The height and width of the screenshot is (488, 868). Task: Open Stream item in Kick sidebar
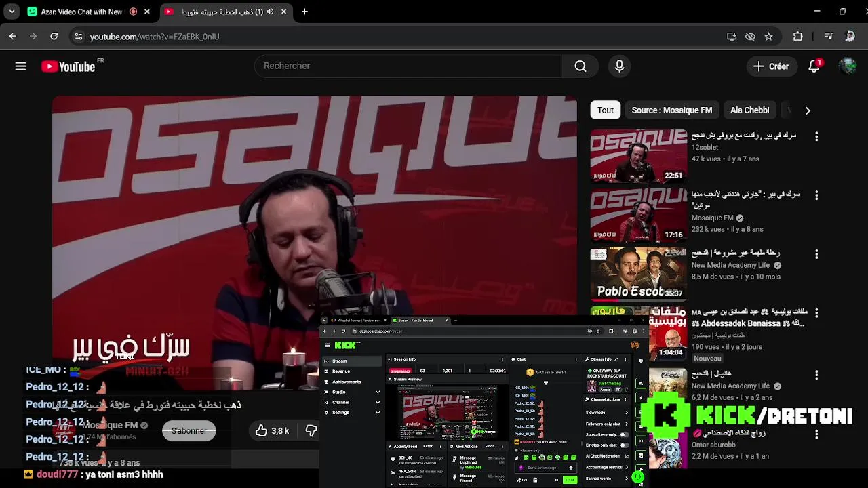pos(351,361)
